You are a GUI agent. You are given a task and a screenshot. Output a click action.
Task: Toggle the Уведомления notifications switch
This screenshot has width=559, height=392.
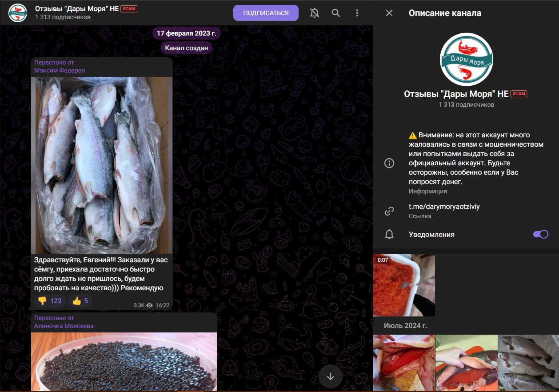click(x=541, y=234)
